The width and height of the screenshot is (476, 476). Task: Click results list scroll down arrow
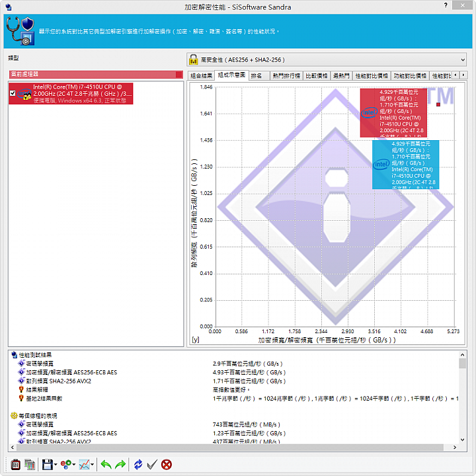[x=462, y=440]
